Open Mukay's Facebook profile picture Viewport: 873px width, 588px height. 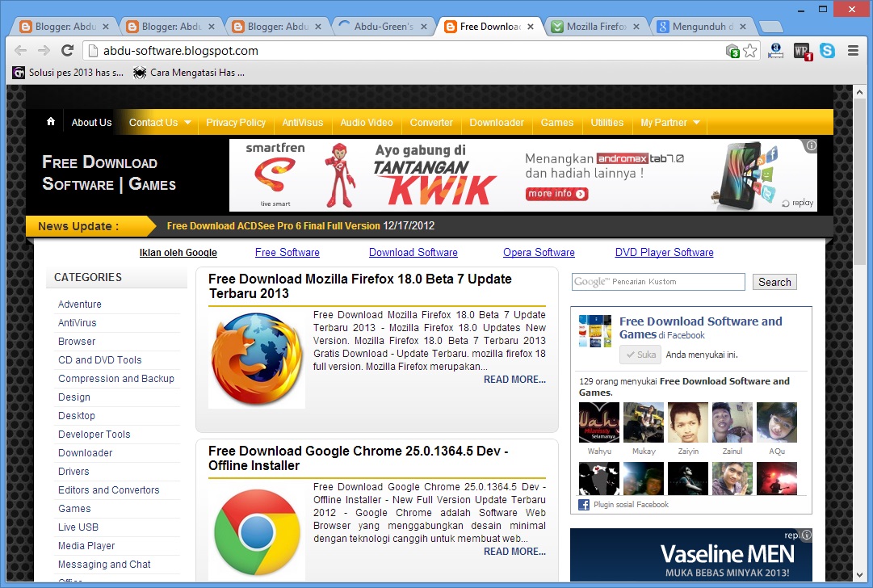coord(644,422)
